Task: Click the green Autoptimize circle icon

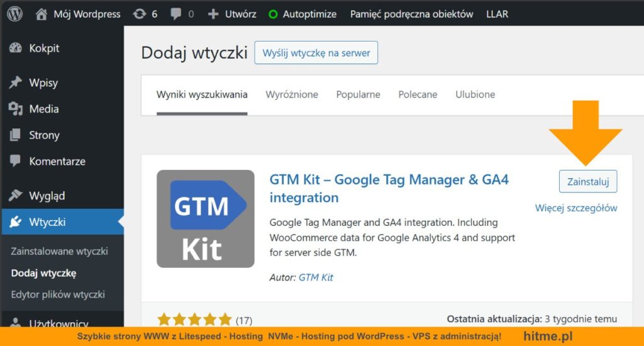Action: [x=273, y=14]
